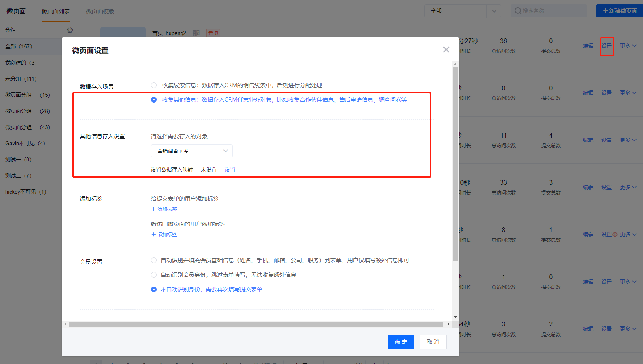Expand 更多 menu for the 36-visits row
Image resolution: width=643 pixels, height=364 pixels.
pyautogui.click(x=628, y=46)
